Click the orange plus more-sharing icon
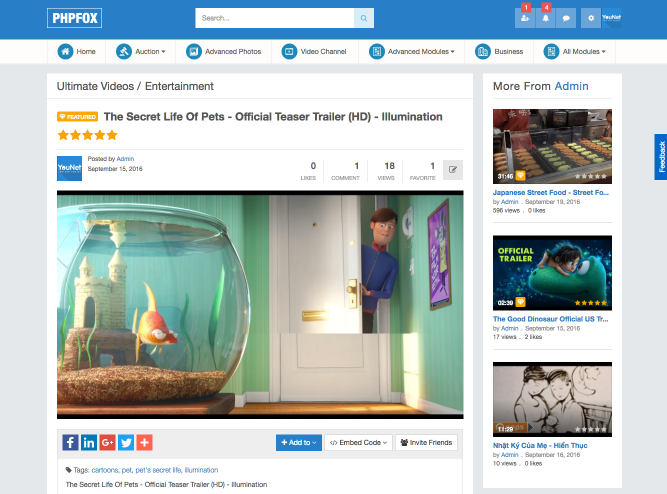 pyautogui.click(x=145, y=443)
